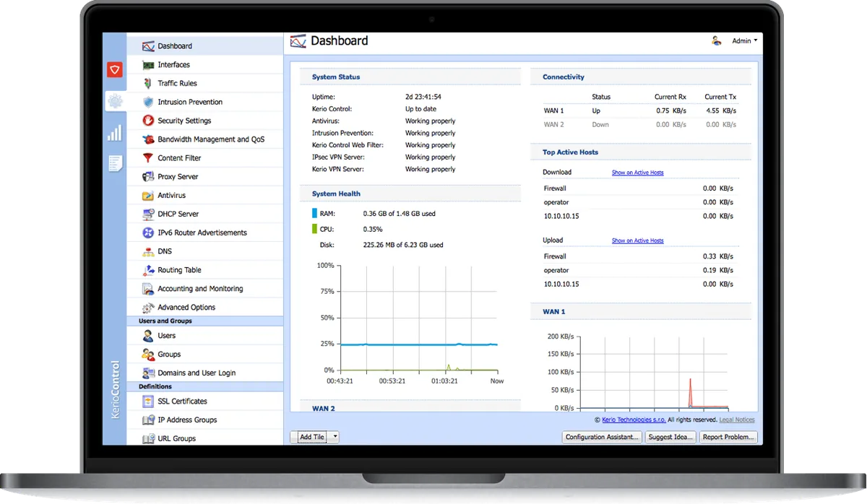This screenshot has height=504, width=867.
Task: Click the Intrusion Prevention shield icon
Action: (148, 103)
